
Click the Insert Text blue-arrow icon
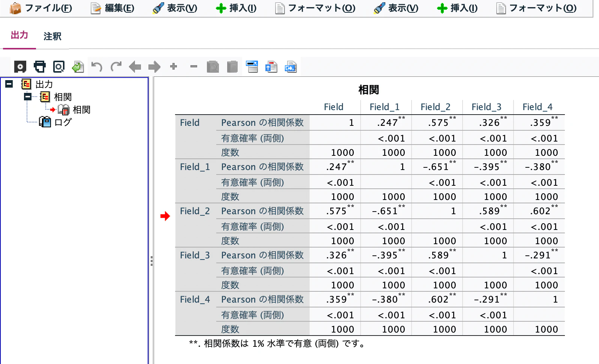click(x=291, y=67)
